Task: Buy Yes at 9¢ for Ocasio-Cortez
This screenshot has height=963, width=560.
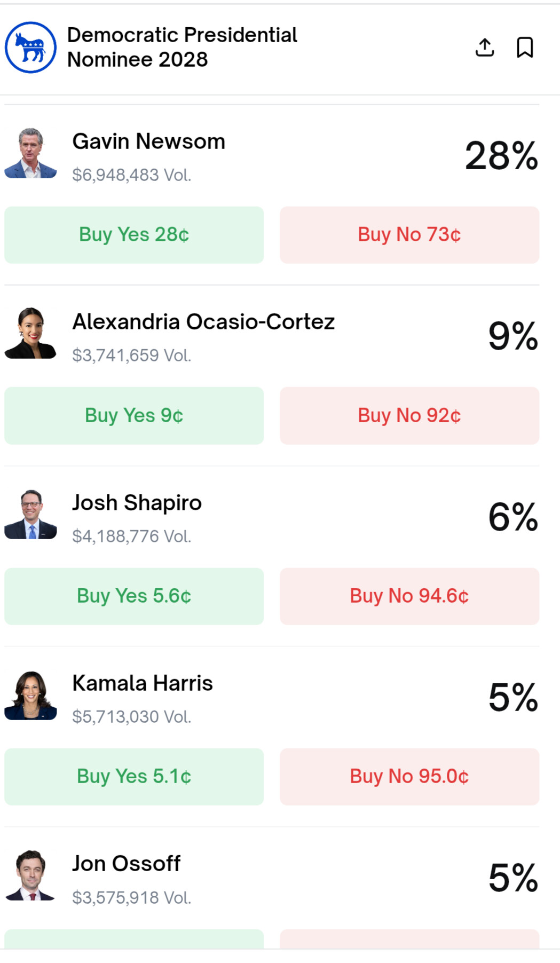Action: [134, 415]
